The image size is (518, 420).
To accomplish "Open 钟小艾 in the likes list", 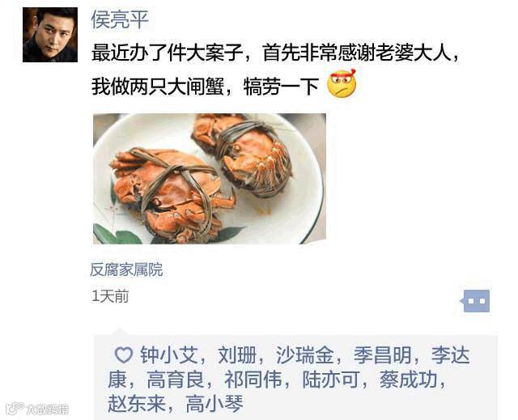I will coord(169,355).
